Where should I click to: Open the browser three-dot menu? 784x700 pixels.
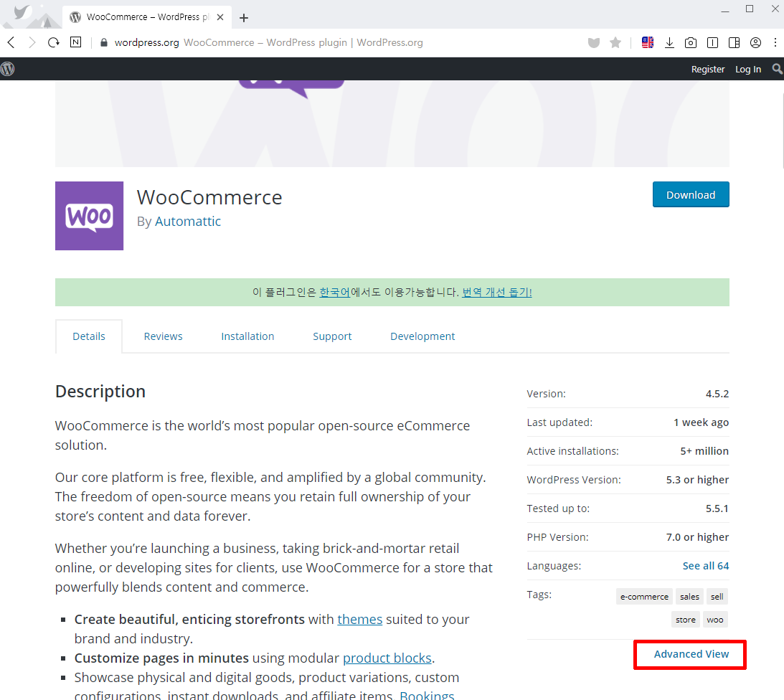pyautogui.click(x=775, y=43)
